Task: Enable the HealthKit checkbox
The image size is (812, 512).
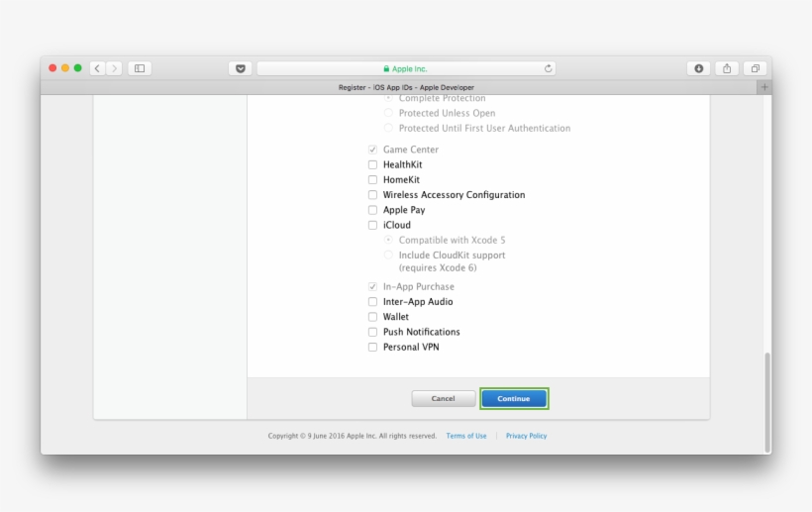Action: click(x=373, y=165)
